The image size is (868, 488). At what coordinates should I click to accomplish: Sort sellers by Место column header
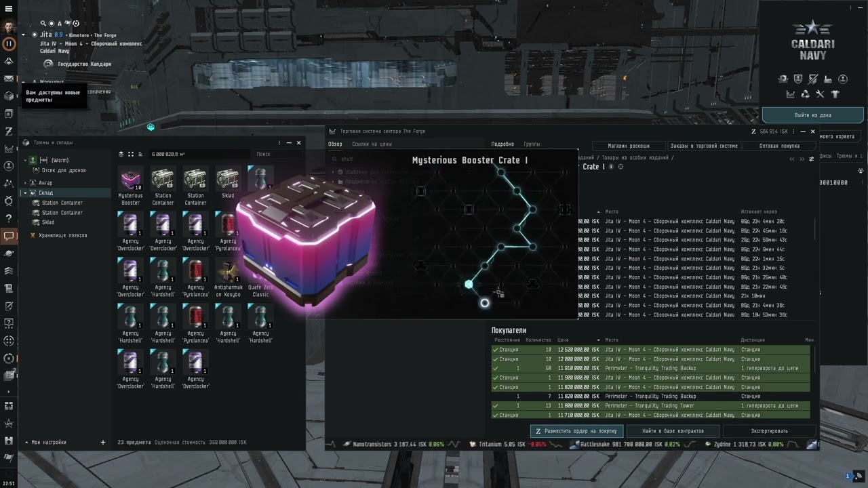pos(612,211)
